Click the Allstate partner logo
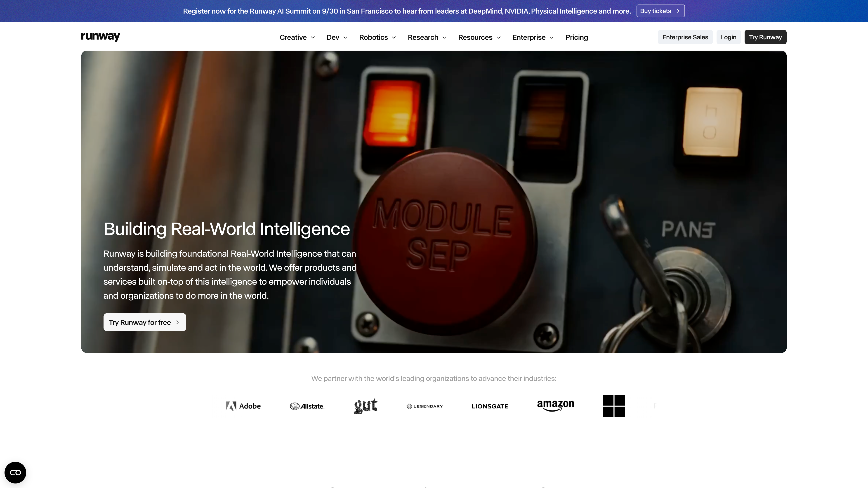The height and width of the screenshot is (488, 868). point(307,406)
